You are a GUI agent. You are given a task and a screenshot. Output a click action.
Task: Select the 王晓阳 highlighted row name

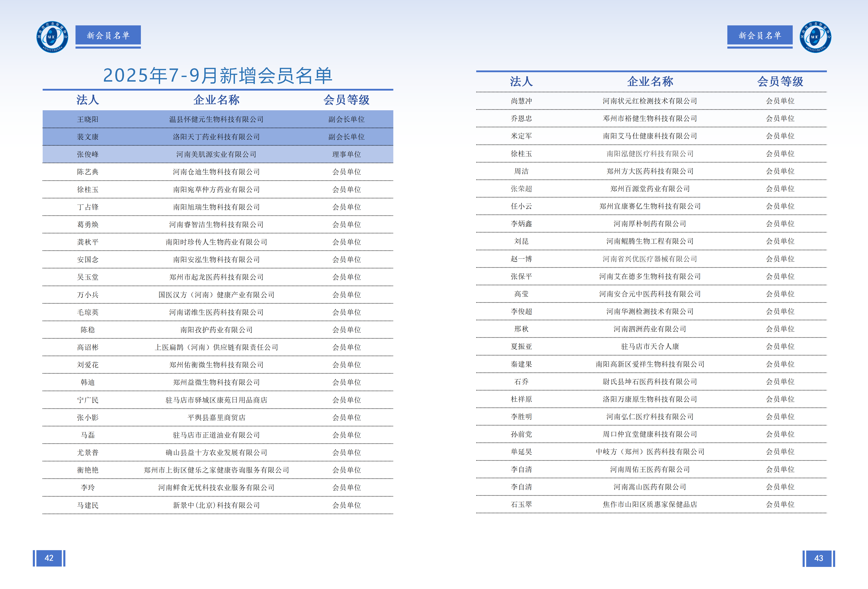[x=87, y=119]
